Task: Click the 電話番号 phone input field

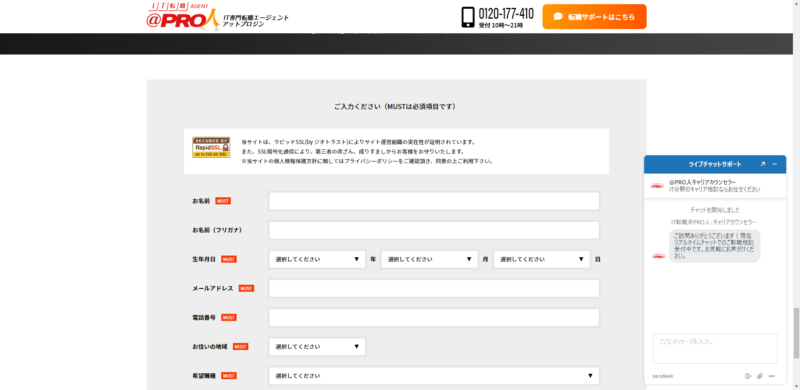Action: point(434,318)
